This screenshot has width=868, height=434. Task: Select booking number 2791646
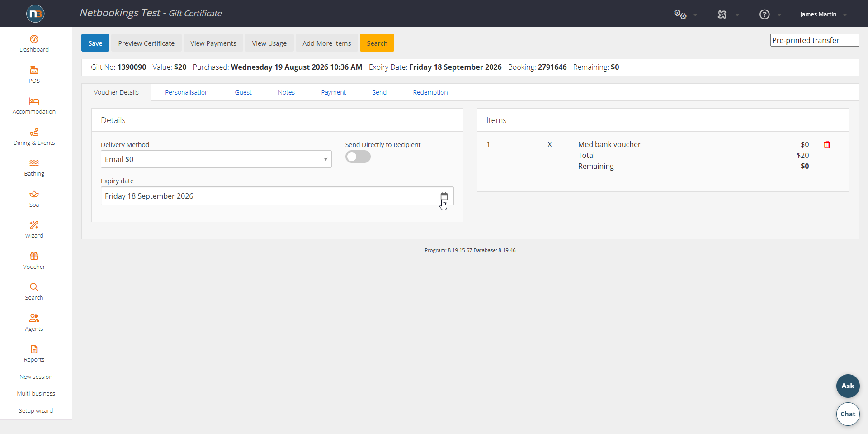click(x=552, y=67)
